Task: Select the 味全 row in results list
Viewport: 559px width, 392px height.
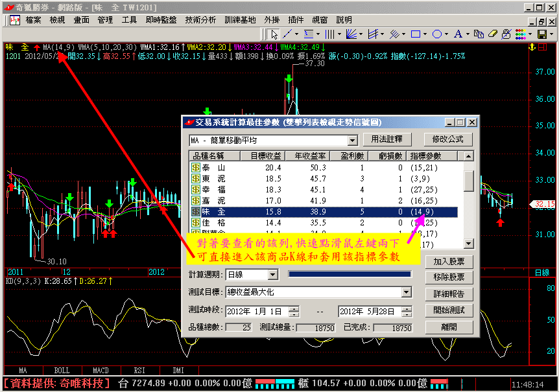Action: click(x=324, y=212)
